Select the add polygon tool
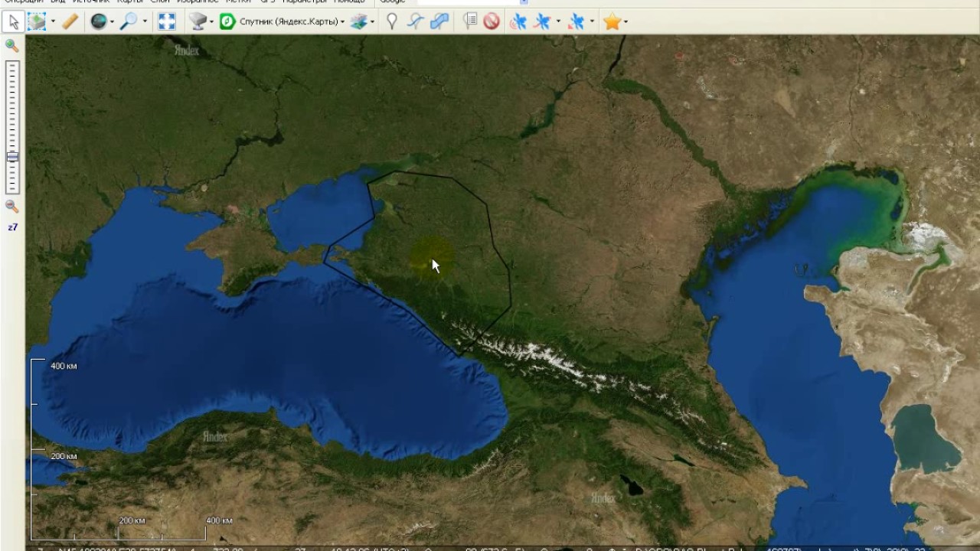980x551 pixels. point(439,21)
